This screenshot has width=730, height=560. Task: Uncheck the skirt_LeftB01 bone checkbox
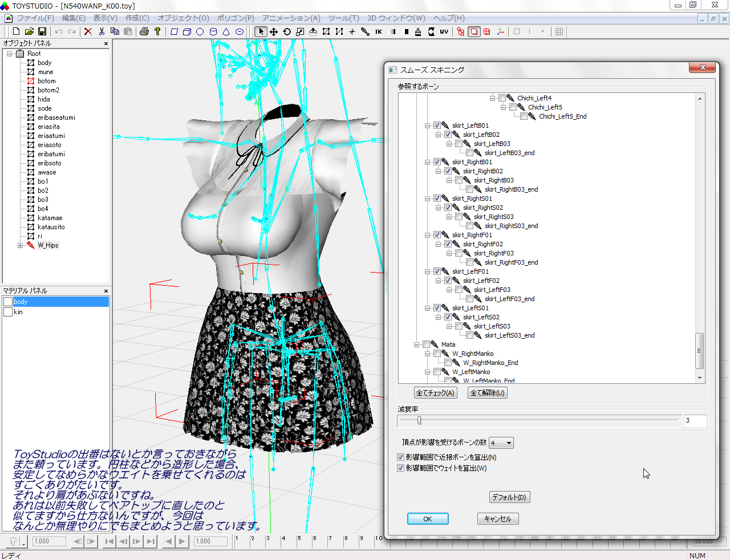coord(437,125)
